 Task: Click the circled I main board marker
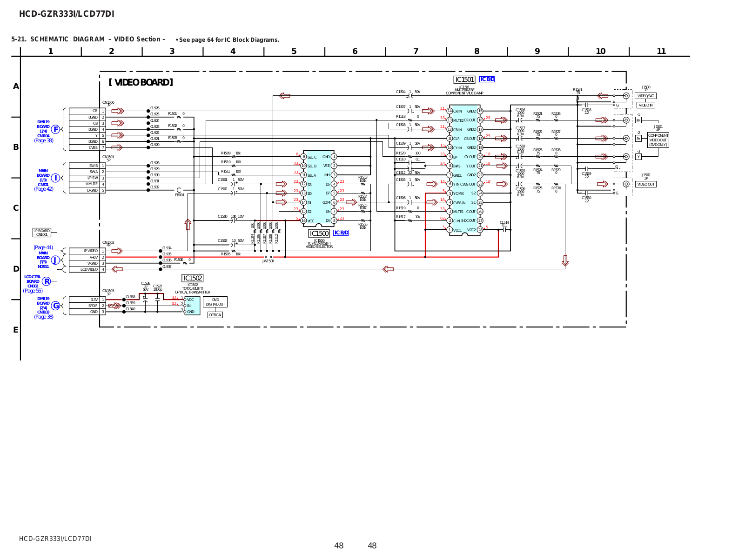tap(56, 178)
